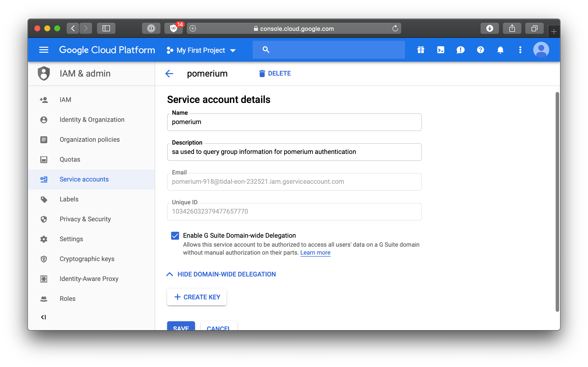Click the Organization policies document icon
The image size is (588, 367).
pos(44,139)
